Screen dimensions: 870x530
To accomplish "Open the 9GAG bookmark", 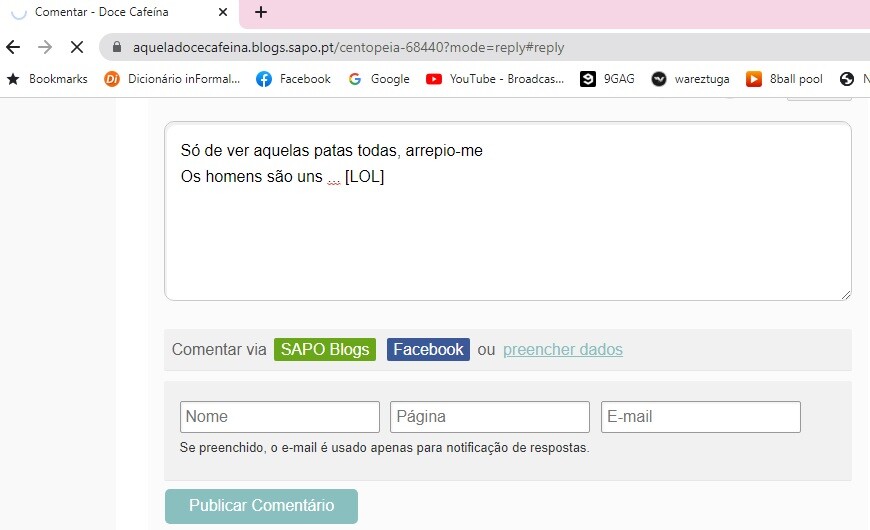I will [x=607, y=79].
